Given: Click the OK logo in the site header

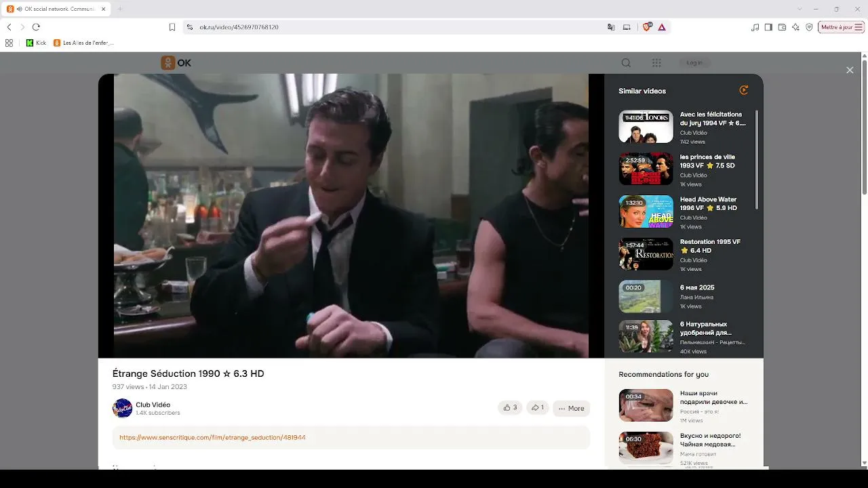Looking at the screenshot, I should (x=176, y=63).
